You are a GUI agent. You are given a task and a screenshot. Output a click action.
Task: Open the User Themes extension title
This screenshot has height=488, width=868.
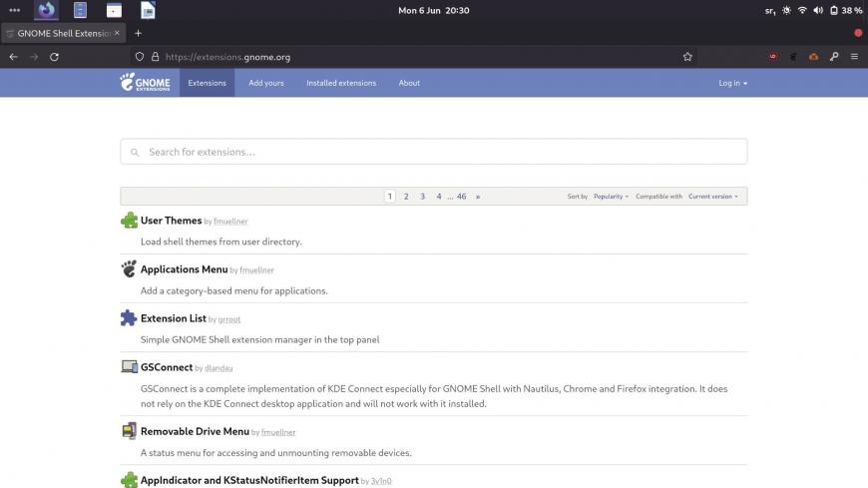(x=171, y=221)
